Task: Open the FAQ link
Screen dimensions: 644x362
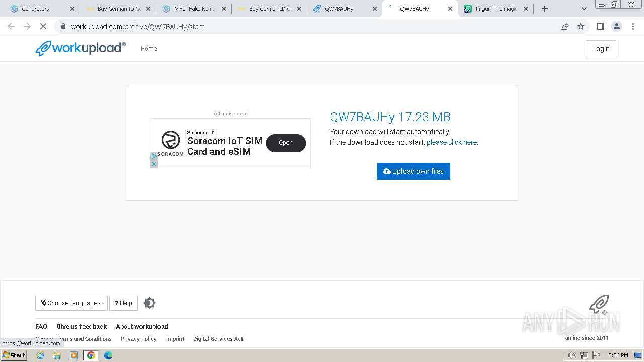Action: click(x=41, y=326)
